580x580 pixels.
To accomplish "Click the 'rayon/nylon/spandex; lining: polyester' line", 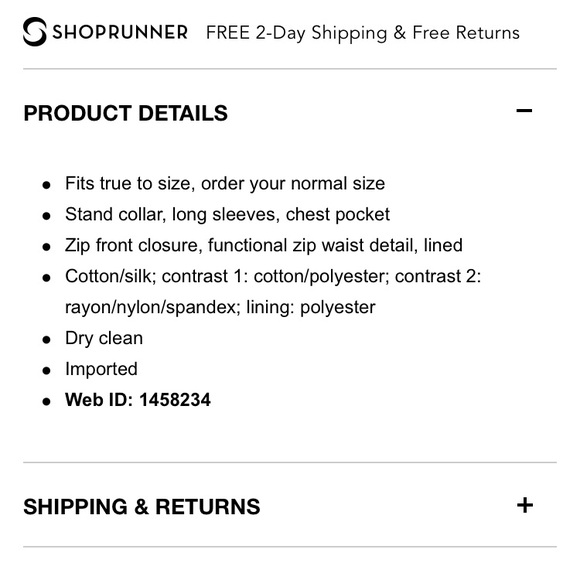I will pos(220,307).
